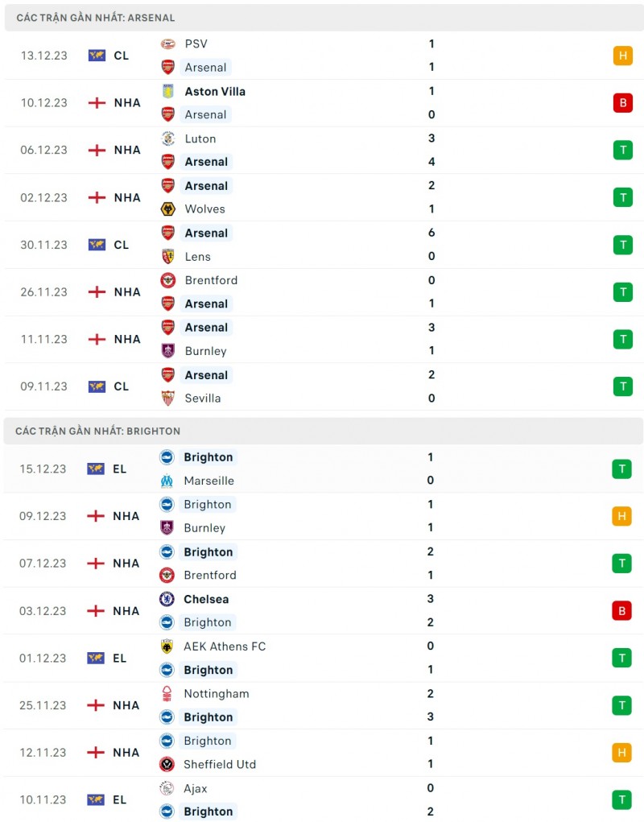
Task: Select the "Các trận gần nhất: Arsenal" header
Action: [x=95, y=18]
